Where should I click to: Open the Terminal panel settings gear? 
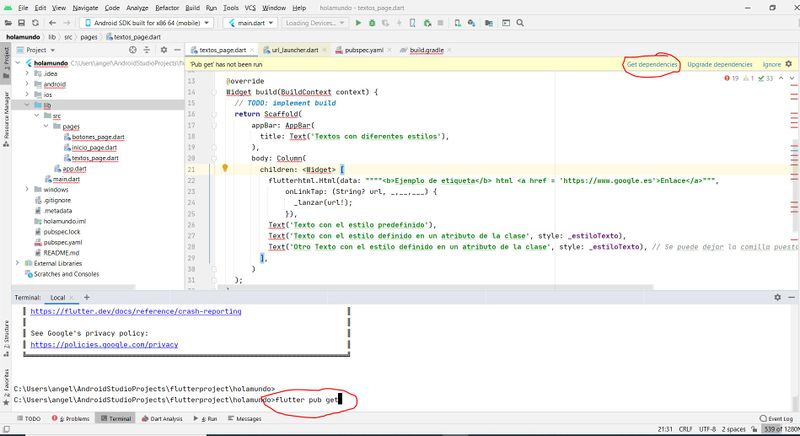777,297
